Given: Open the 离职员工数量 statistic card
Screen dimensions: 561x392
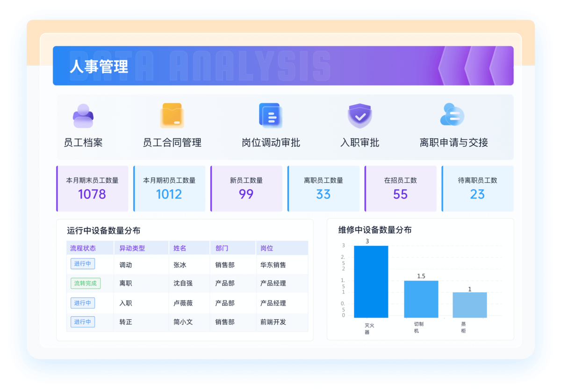Looking at the screenshot, I should [324, 188].
